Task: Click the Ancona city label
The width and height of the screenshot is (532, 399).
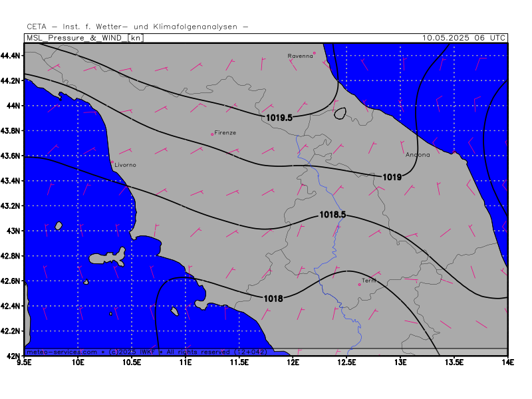Action: (418, 155)
